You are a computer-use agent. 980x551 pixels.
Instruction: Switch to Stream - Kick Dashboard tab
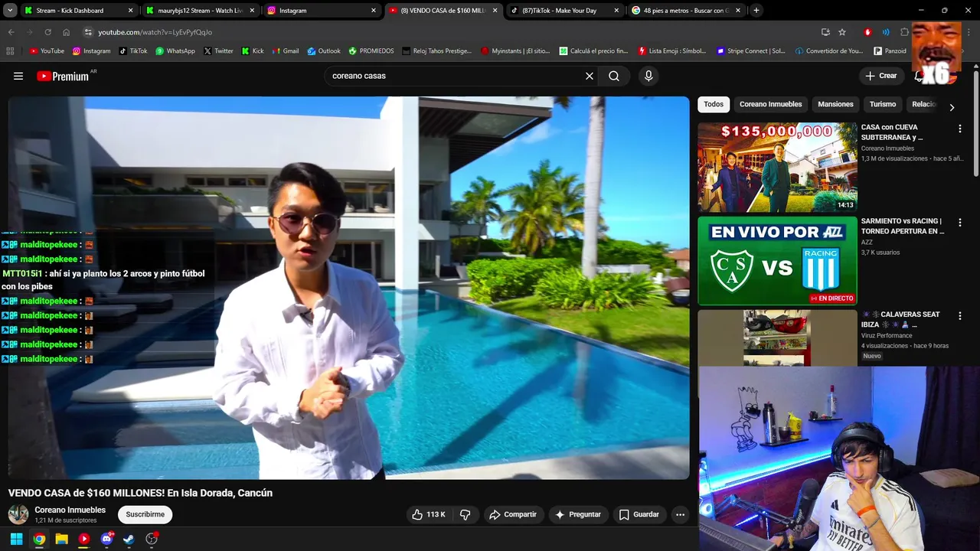pyautogui.click(x=79, y=11)
